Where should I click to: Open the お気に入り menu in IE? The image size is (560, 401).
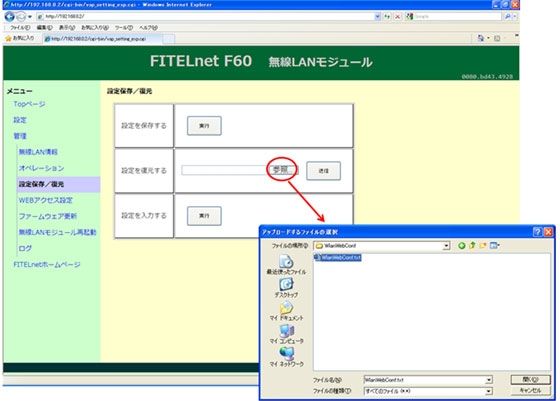tap(95, 27)
